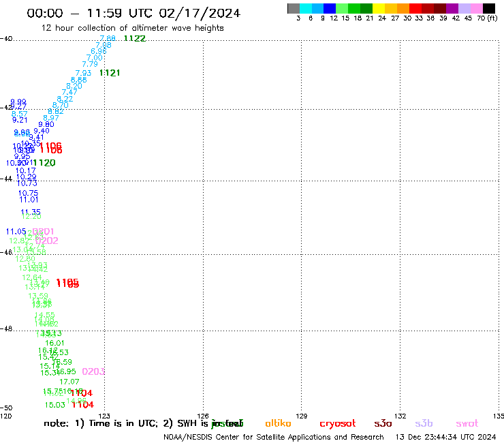Click the longitude axis label 123
The image size is (504, 443).
point(104,416)
